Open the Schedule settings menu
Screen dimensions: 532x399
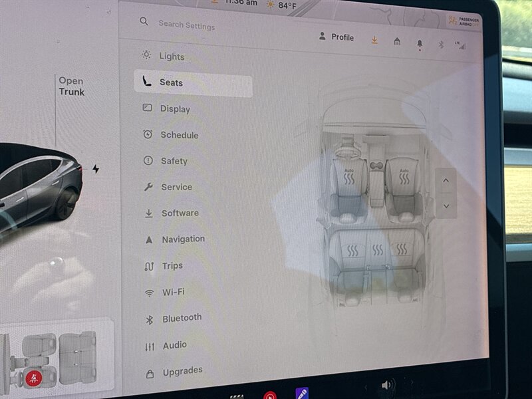[170, 135]
